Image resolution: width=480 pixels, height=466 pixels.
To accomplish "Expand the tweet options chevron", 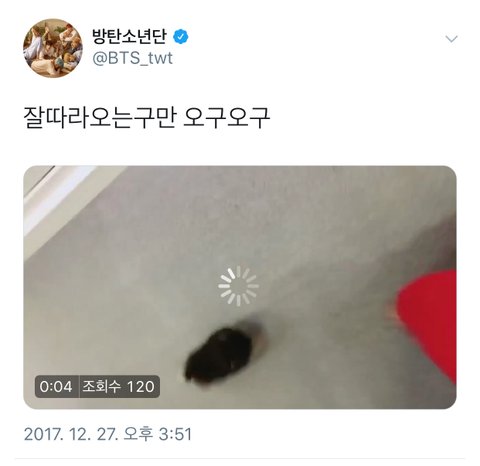I will coord(451,39).
